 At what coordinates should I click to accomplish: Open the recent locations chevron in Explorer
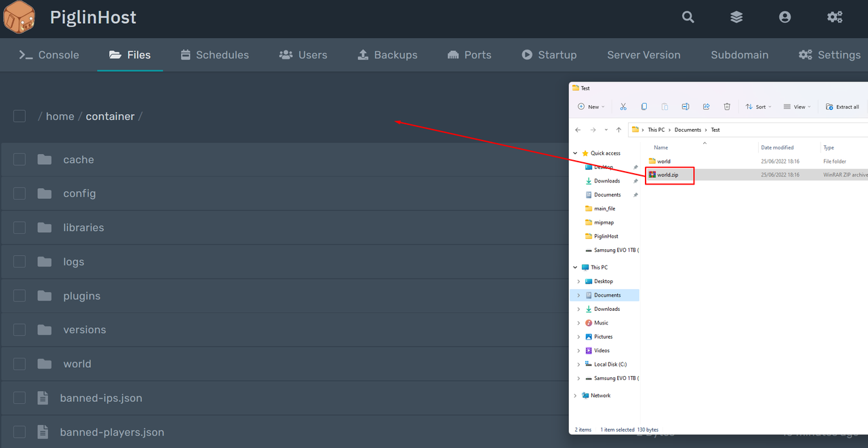click(606, 130)
